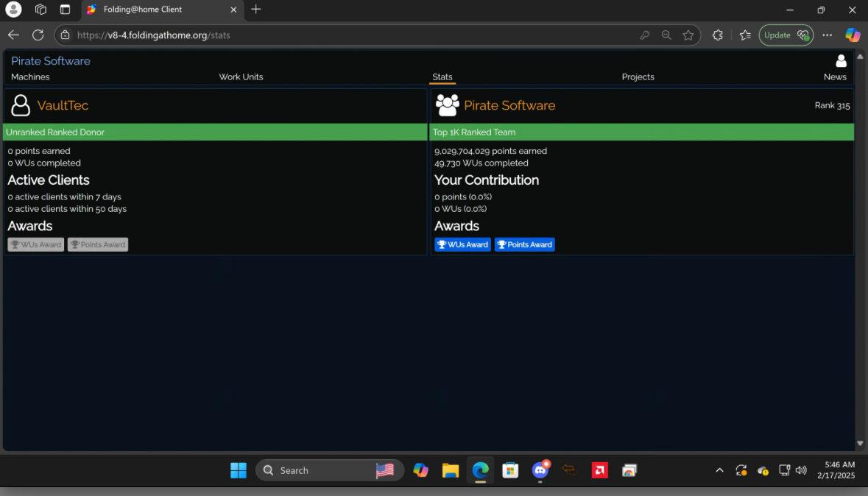The height and width of the screenshot is (496, 868).
Task: Click the page scrollbar down arrow
Action: pos(860,444)
